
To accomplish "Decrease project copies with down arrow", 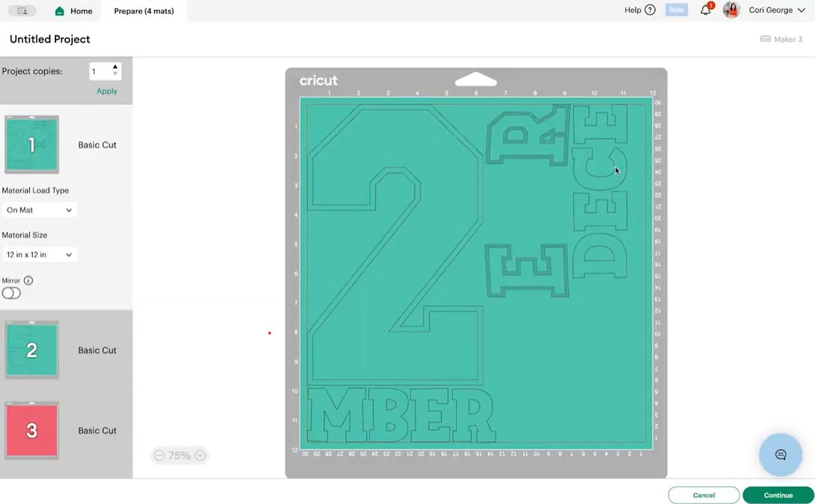I will (x=115, y=74).
